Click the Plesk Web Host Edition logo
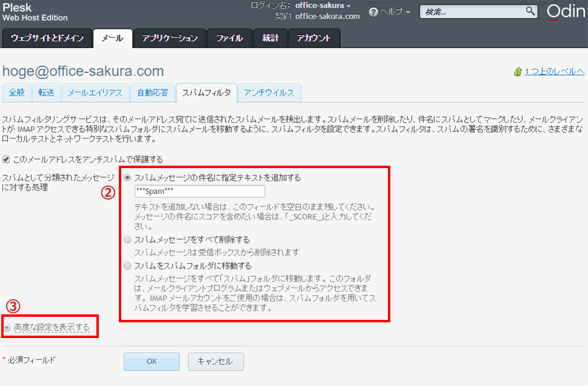The width and height of the screenshot is (588, 386). pyautogui.click(x=35, y=12)
